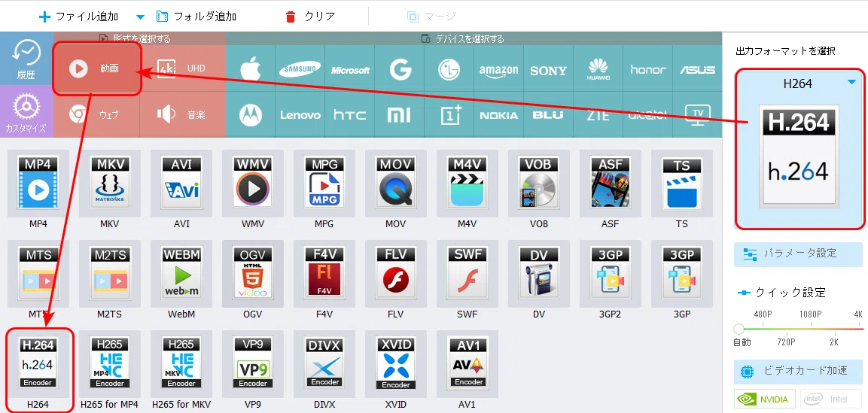
Task: Open Xiaomi MI device presets
Action: (400, 114)
